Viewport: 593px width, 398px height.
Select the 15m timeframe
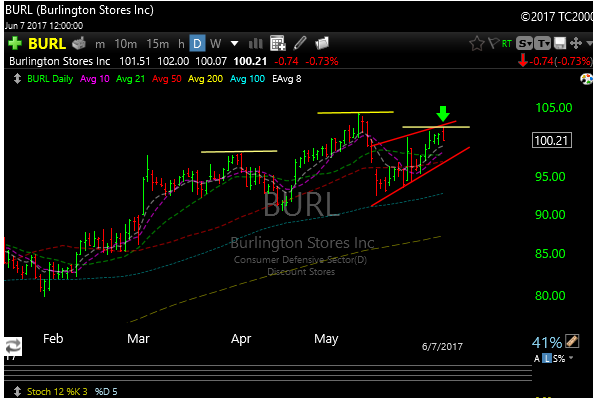pyautogui.click(x=158, y=44)
